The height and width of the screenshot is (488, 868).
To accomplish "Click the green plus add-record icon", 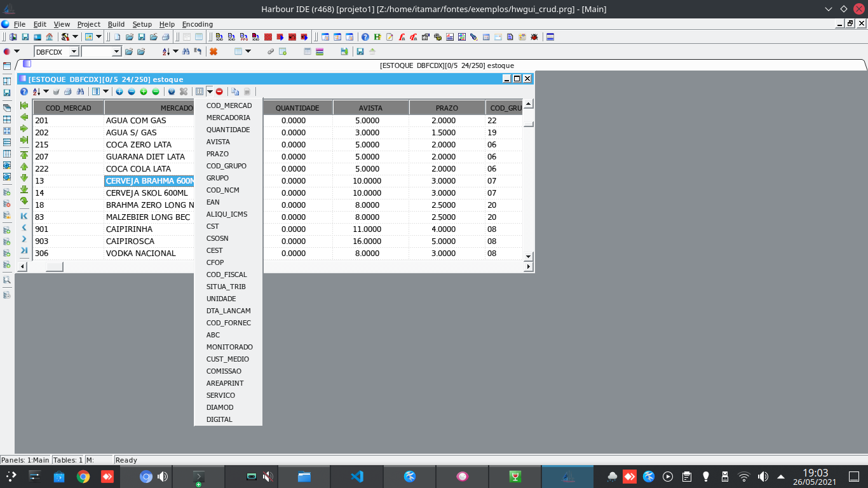I will tap(144, 91).
